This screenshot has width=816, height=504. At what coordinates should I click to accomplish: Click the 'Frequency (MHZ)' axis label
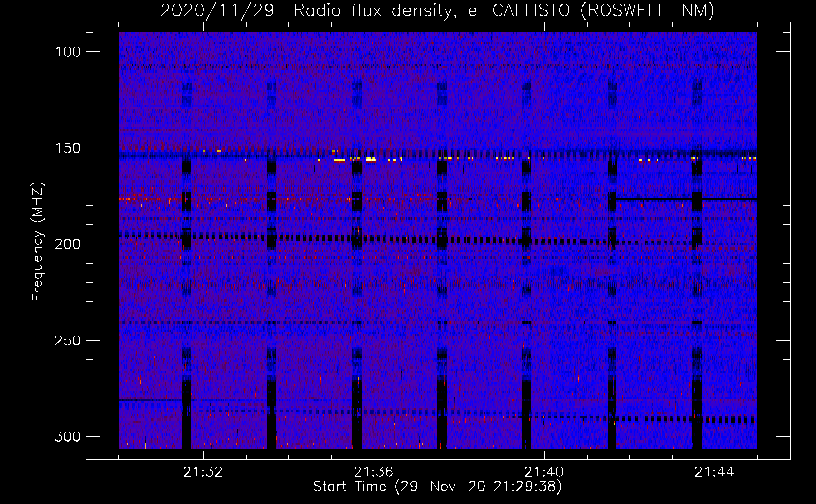37,242
